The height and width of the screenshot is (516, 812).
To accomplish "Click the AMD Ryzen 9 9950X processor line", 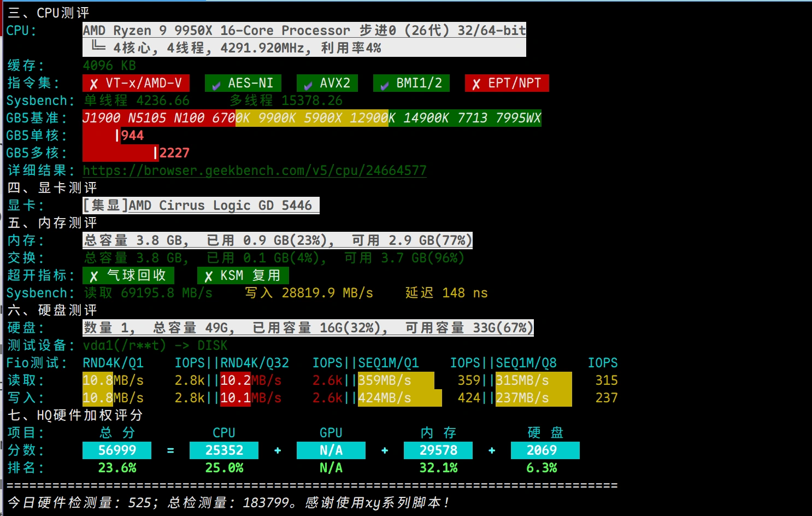I will tap(304, 31).
